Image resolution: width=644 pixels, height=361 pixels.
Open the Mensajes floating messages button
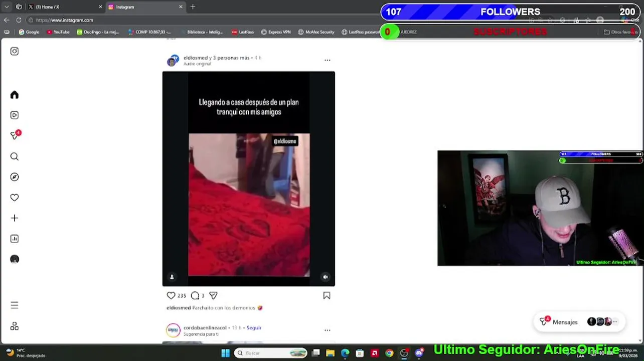[580, 322]
